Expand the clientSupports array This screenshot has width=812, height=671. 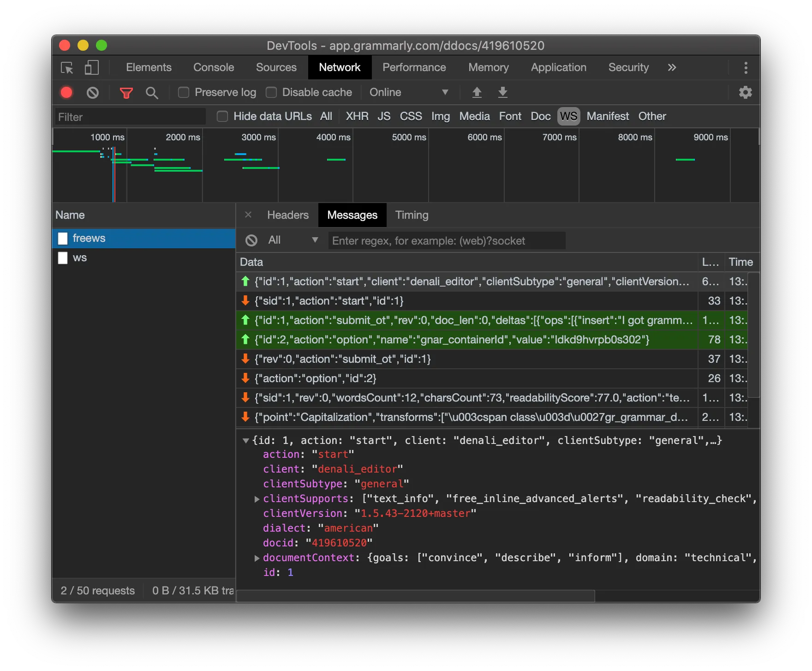point(257,499)
